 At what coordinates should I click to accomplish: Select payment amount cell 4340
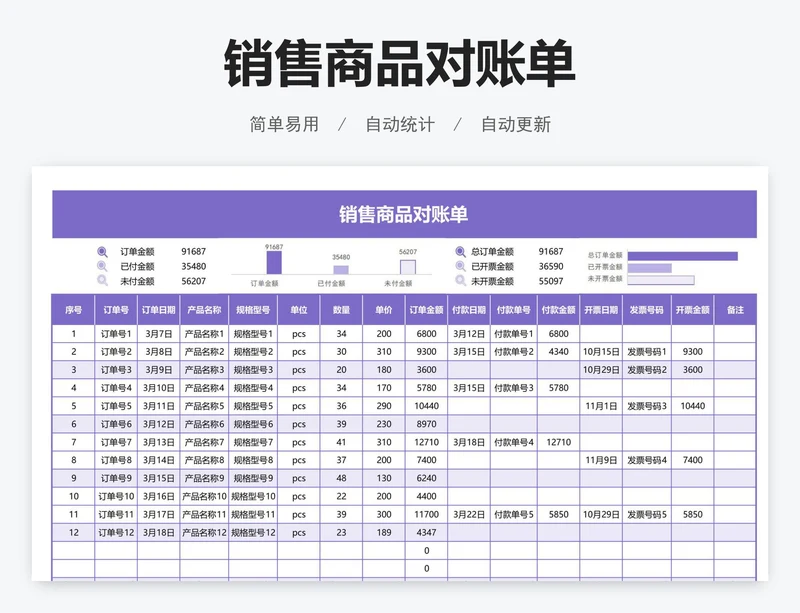[x=559, y=352]
